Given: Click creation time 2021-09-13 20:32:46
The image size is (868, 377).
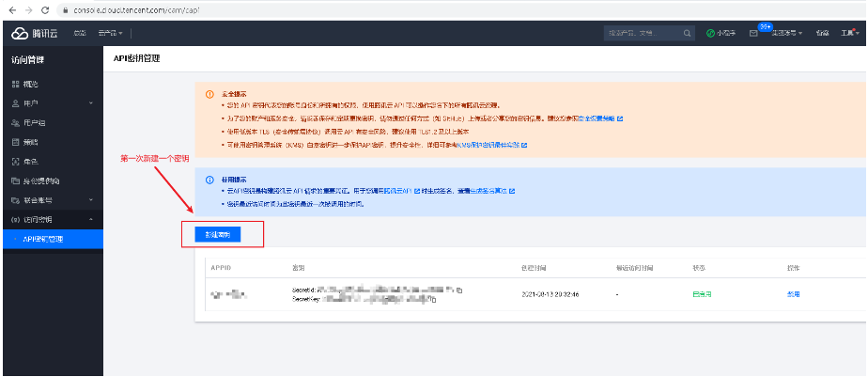Looking at the screenshot, I should 550,294.
